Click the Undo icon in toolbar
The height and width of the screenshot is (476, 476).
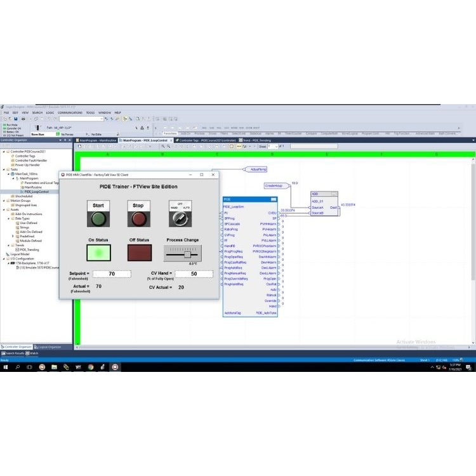point(49,119)
